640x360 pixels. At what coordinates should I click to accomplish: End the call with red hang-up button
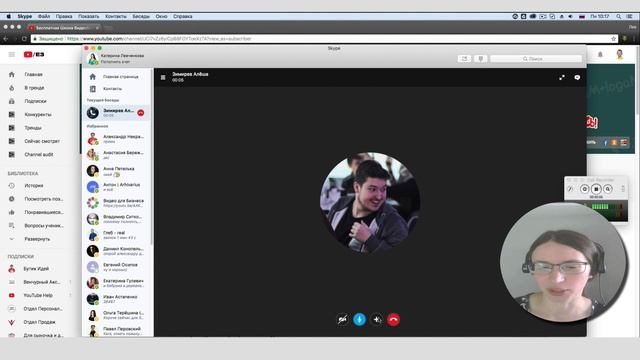coord(393,319)
